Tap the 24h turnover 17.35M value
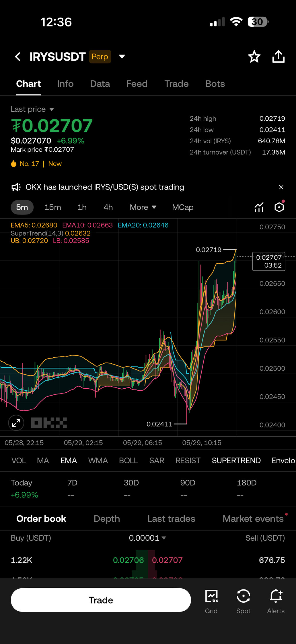The height and width of the screenshot is (644, 296). [274, 152]
